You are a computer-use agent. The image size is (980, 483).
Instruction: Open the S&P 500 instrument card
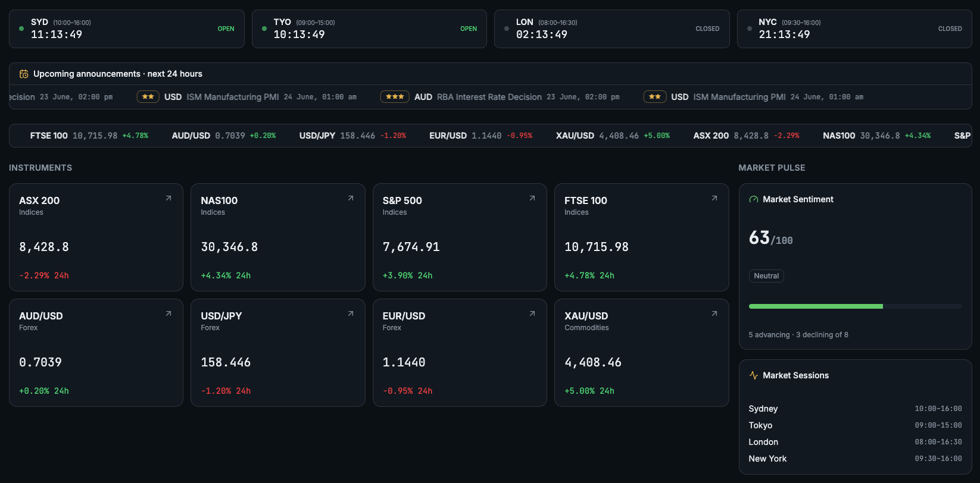click(460, 237)
